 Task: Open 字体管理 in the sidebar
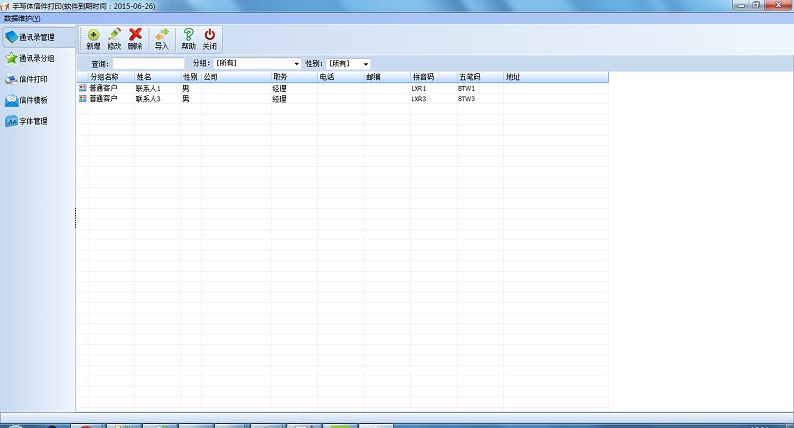coord(33,121)
